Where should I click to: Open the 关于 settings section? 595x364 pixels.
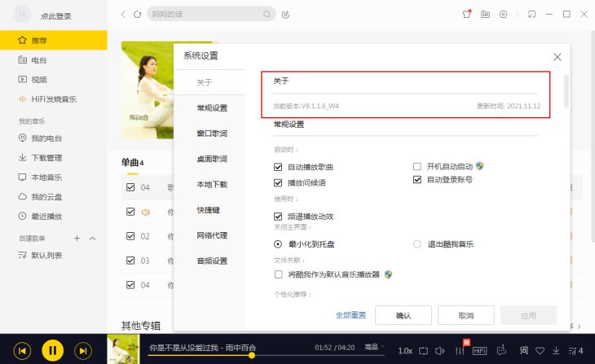(204, 82)
